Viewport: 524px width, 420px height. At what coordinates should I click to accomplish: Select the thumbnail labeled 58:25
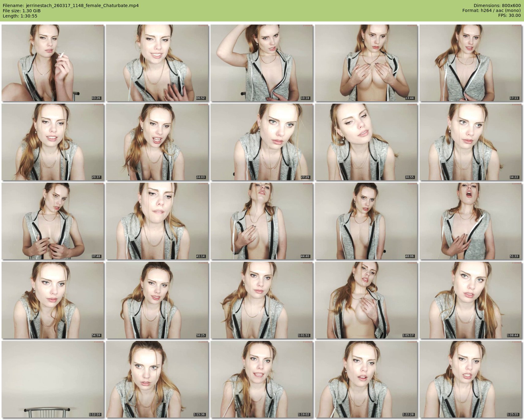pos(157,300)
